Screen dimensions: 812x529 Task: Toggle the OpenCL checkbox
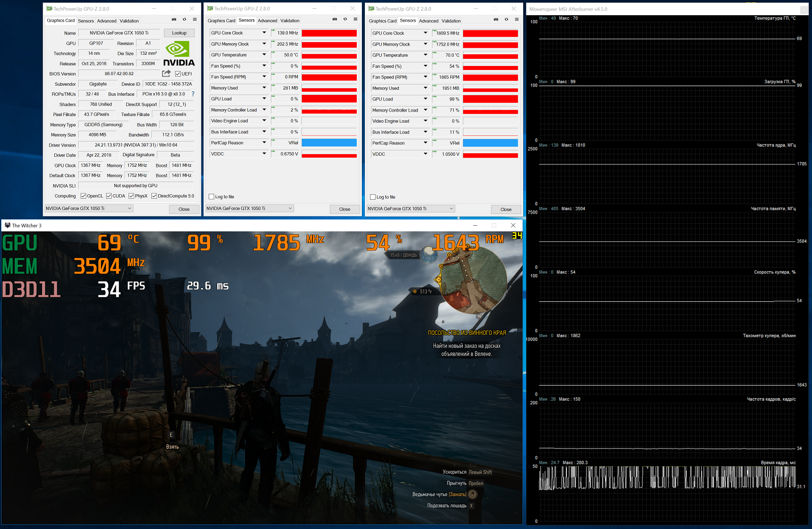(x=83, y=196)
